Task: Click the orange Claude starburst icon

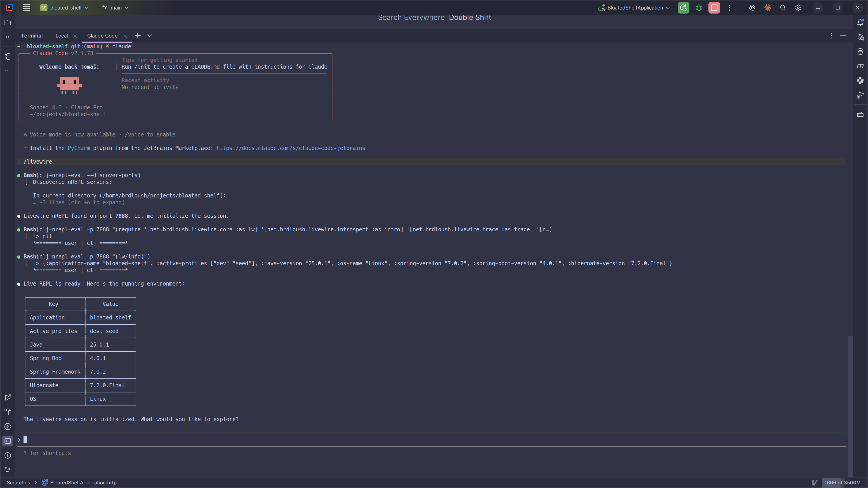Action: tap(768, 7)
